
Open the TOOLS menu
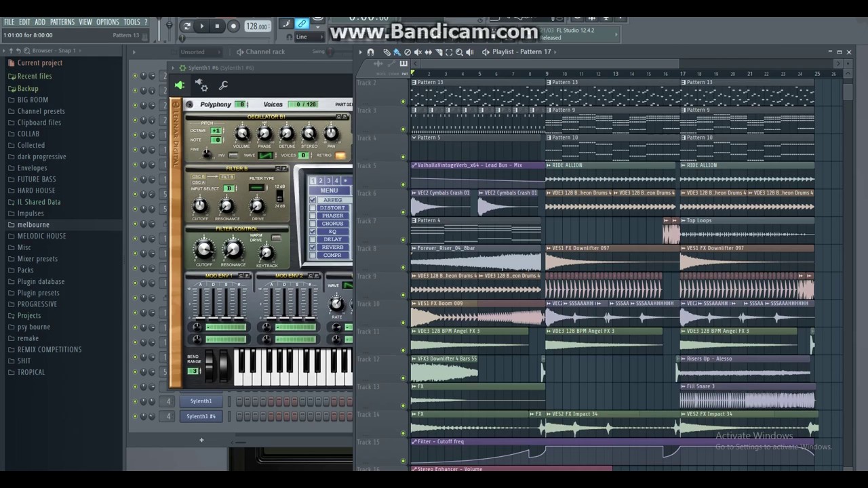point(132,22)
